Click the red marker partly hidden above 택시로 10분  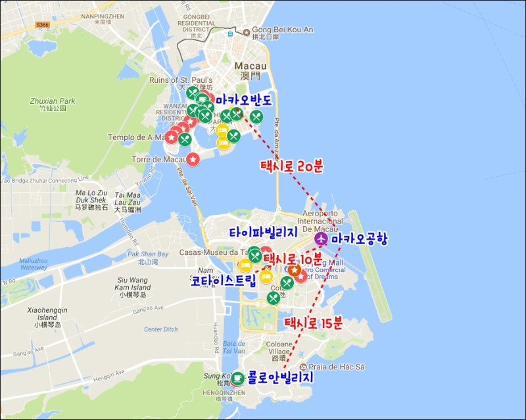266,250
